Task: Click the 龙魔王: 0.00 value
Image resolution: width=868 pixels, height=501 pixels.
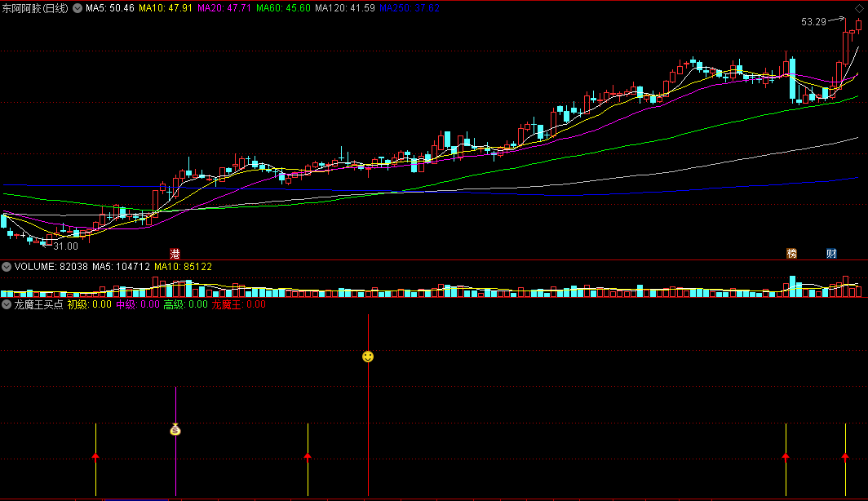Action: point(238,304)
